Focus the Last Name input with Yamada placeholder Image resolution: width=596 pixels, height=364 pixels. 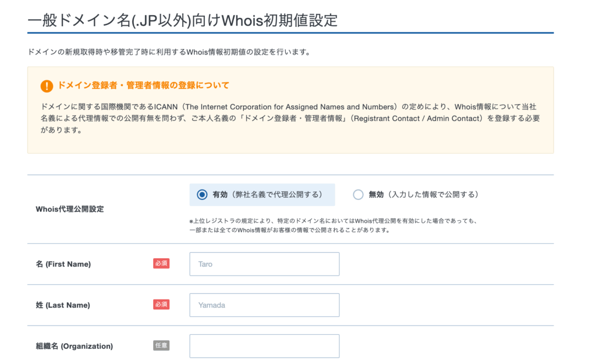pyautogui.click(x=264, y=305)
